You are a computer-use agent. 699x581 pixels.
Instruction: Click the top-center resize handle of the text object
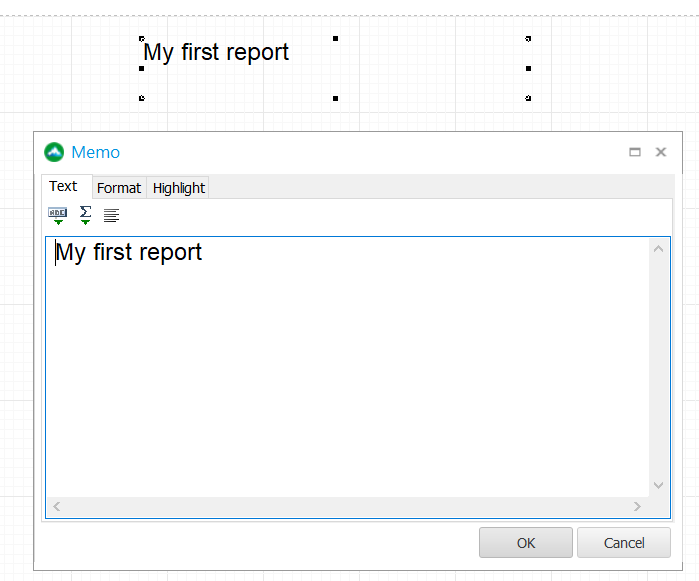[x=335, y=39]
